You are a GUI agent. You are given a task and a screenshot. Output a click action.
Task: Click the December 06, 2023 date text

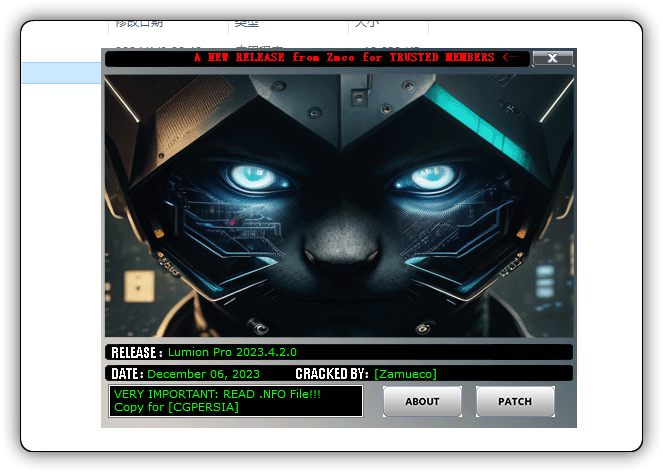tap(203, 374)
